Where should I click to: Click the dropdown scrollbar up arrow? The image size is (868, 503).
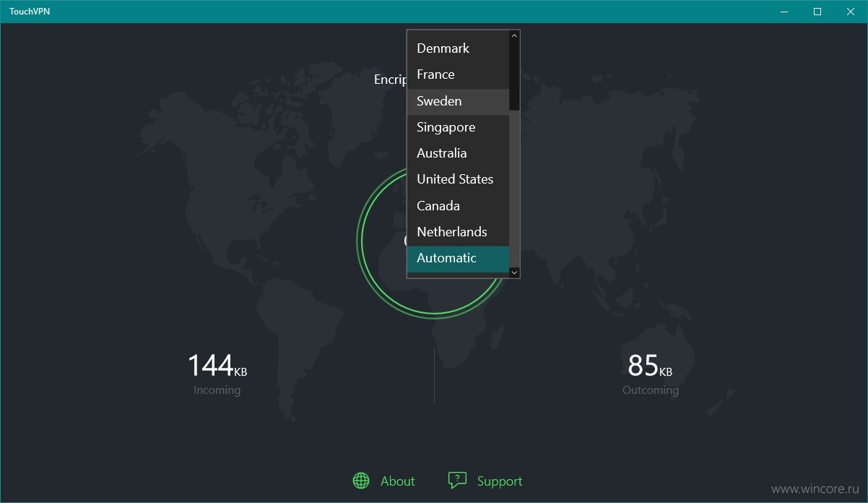(514, 35)
